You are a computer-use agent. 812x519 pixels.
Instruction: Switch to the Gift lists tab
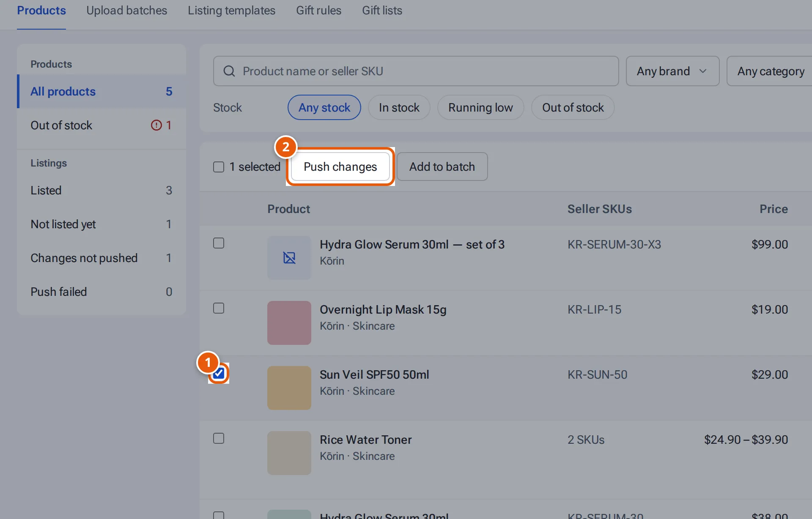point(382,11)
